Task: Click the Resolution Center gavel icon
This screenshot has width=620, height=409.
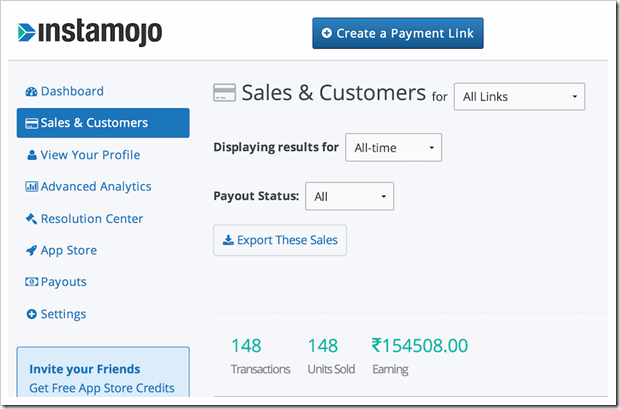Action: [31, 219]
